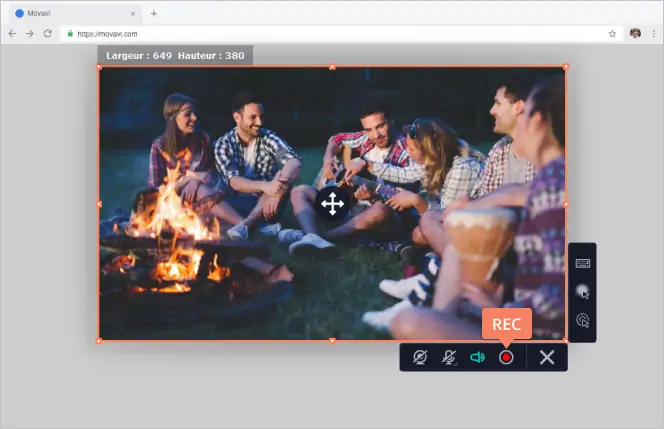Click the REC tooltip label
The width and height of the screenshot is (664, 429).
(506, 324)
